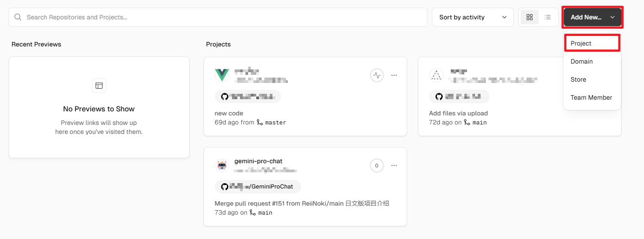Open the three-dot menu on Vue project
The image size is (644, 239).
tap(394, 75)
